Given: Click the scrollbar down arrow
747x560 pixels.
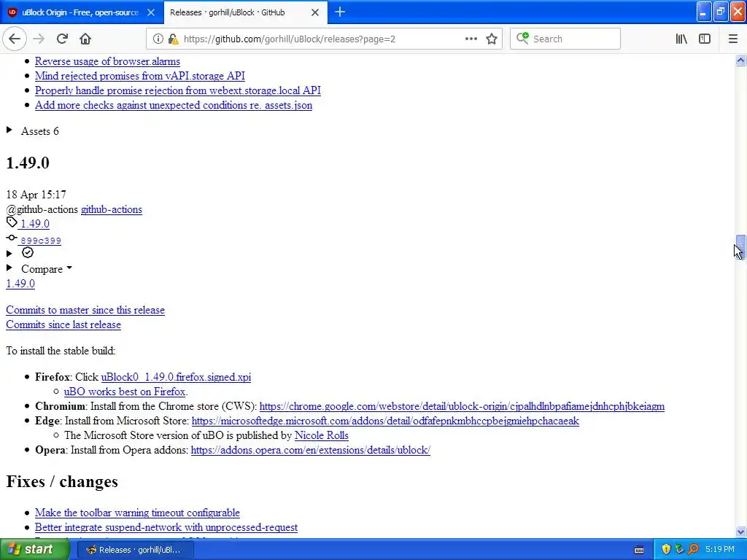Looking at the screenshot, I should [740, 532].
